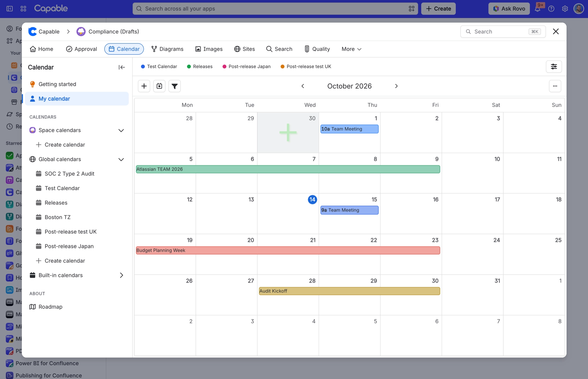Open the app switcher grid icon
This screenshot has height=379, width=588.
pos(23,9)
